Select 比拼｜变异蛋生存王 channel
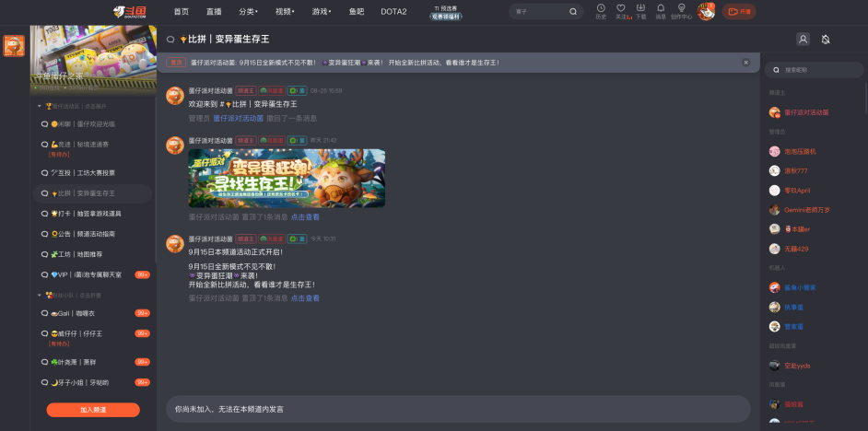Viewport: 868px width, 431px height. coord(92,193)
